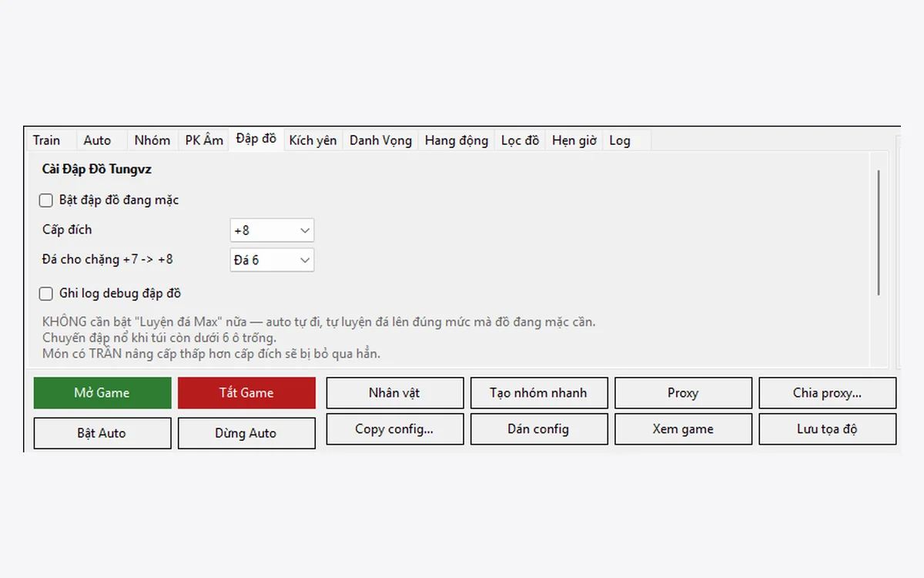
Task: Open the Hang động tab
Action: click(x=457, y=140)
